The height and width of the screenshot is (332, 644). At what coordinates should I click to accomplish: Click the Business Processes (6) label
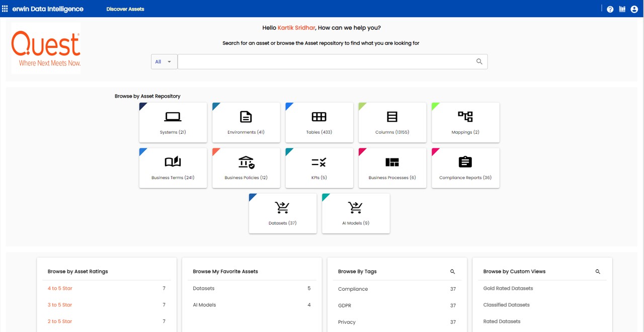click(x=392, y=178)
